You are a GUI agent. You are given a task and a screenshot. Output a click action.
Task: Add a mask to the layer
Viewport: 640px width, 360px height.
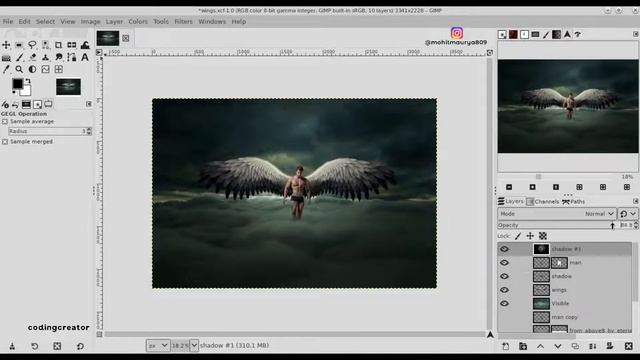point(610,346)
